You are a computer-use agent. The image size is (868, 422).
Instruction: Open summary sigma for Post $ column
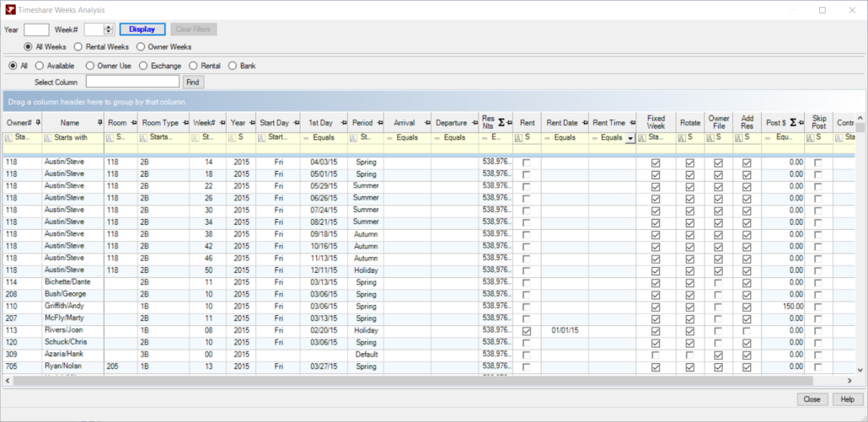click(793, 123)
